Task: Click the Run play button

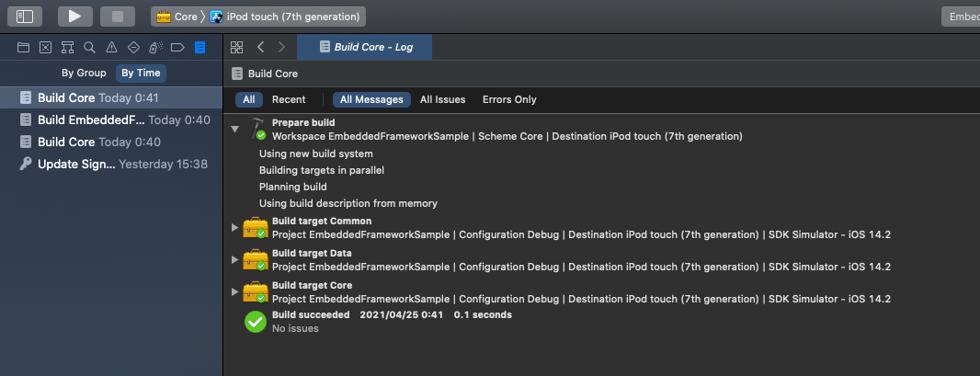Action: 74,16
